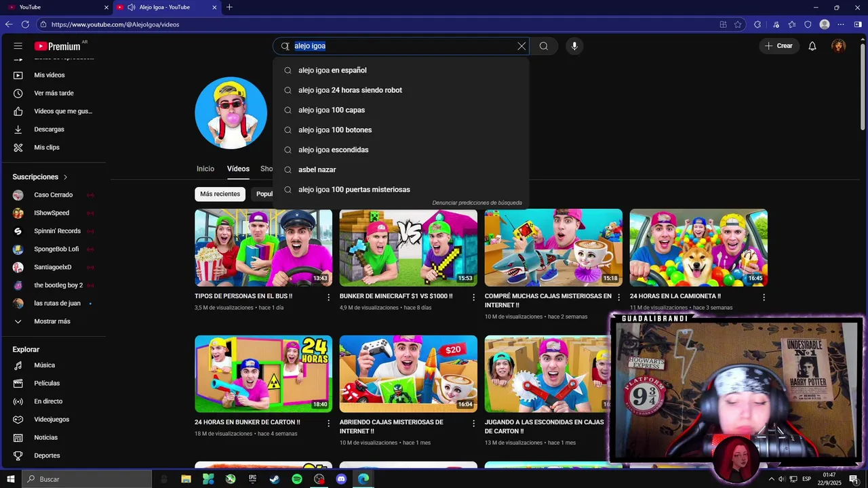This screenshot has height=488, width=868.
Task: Choose suggestion 'alejo igoa escondidas'
Action: [x=401, y=150]
